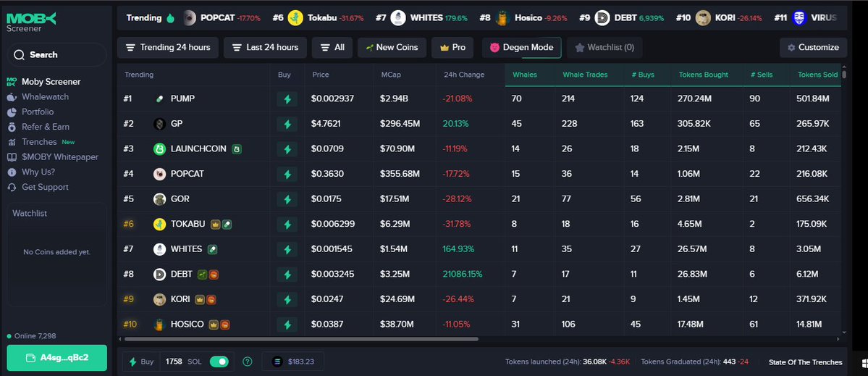Click the quick-buy lightning icon for WHITES
This screenshot has height=376, width=868.
(x=287, y=249)
